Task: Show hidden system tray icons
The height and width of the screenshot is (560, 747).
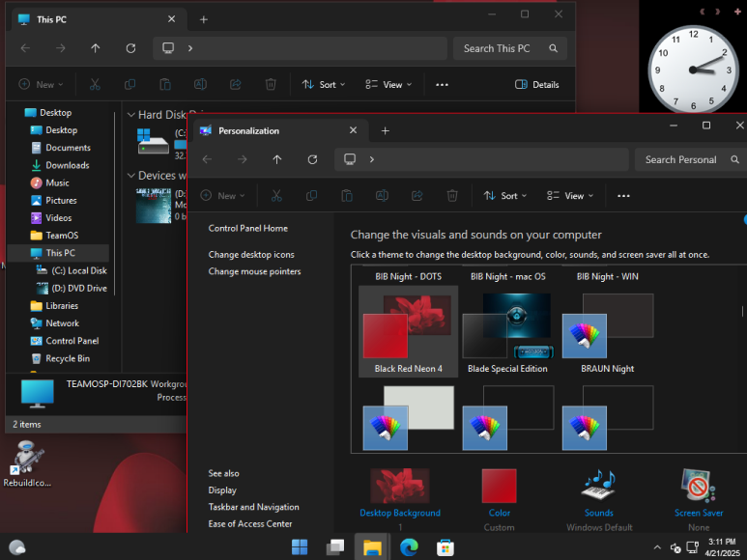Action: point(657,547)
